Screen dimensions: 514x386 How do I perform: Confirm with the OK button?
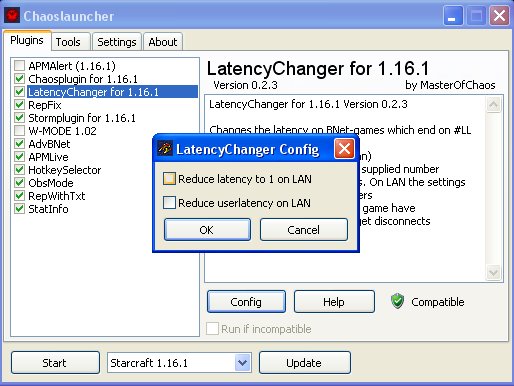[207, 230]
